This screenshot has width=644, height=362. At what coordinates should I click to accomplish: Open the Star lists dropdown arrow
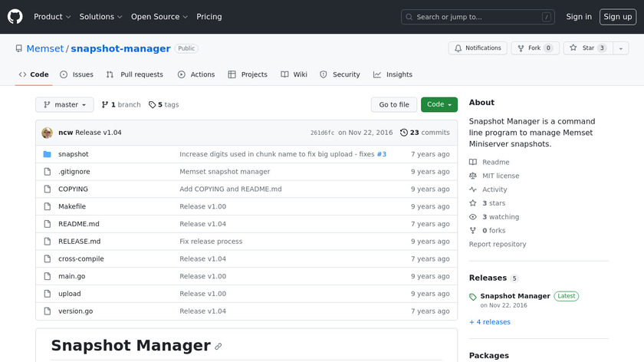click(x=620, y=48)
